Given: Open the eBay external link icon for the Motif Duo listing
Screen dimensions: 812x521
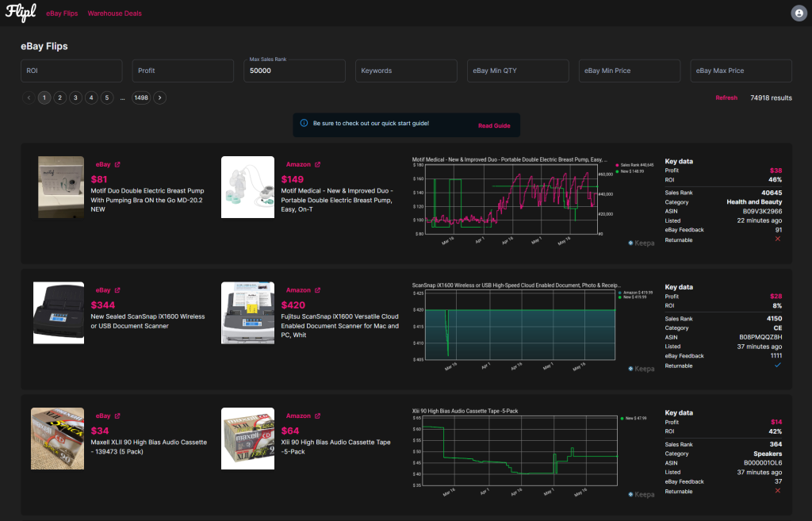Looking at the screenshot, I should [x=117, y=165].
